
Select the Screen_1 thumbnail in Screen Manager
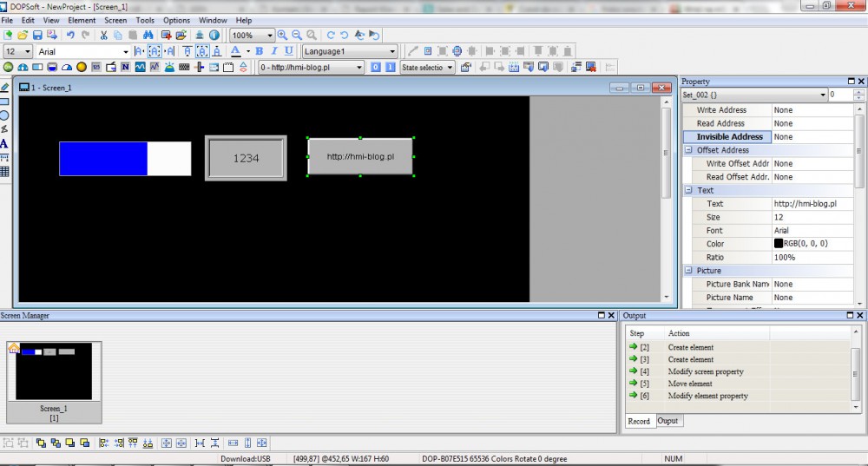[54, 371]
